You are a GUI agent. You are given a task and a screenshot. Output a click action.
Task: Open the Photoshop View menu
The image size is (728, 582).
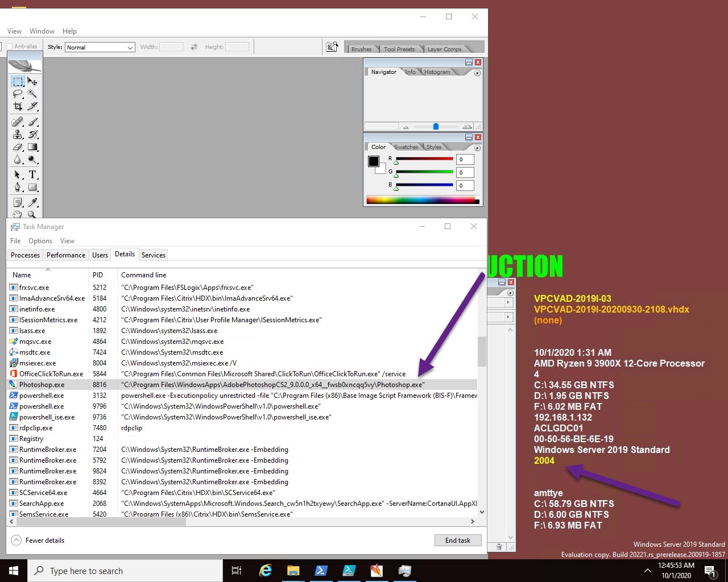[x=14, y=31]
